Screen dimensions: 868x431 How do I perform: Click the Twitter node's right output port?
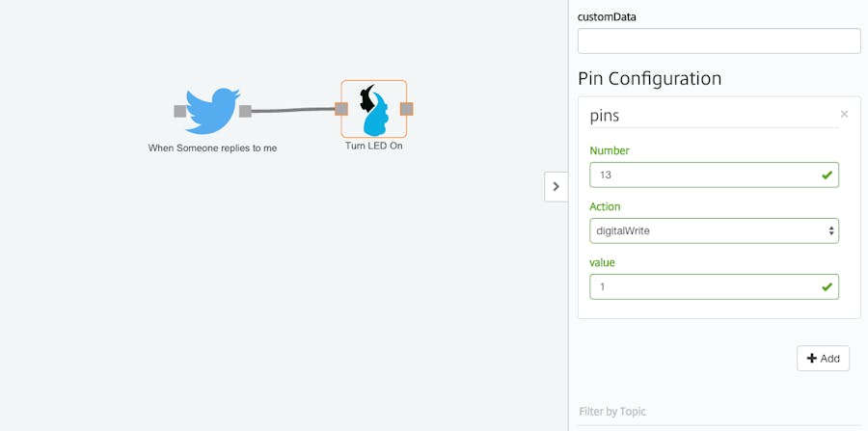245,111
